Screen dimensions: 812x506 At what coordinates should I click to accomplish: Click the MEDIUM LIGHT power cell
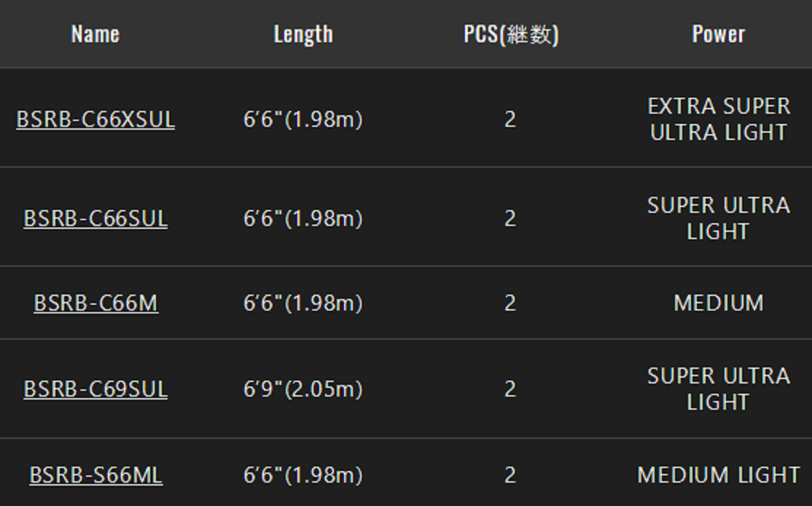719,475
